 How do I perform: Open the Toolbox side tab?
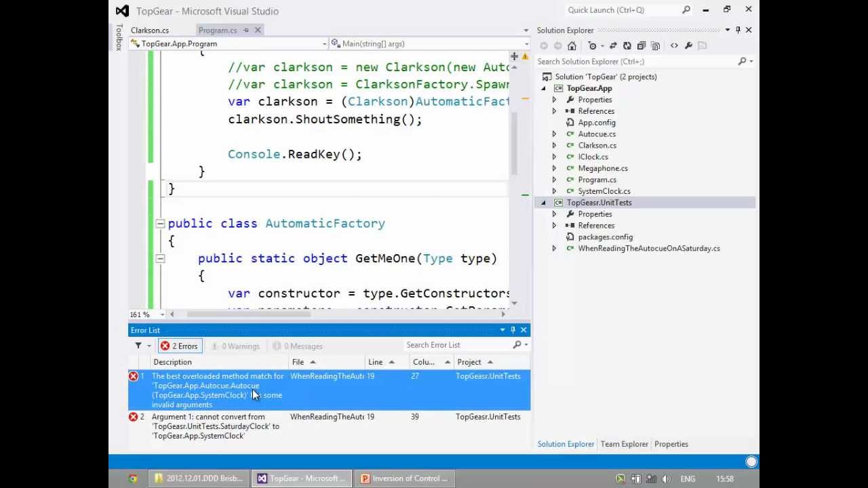pyautogui.click(x=119, y=37)
